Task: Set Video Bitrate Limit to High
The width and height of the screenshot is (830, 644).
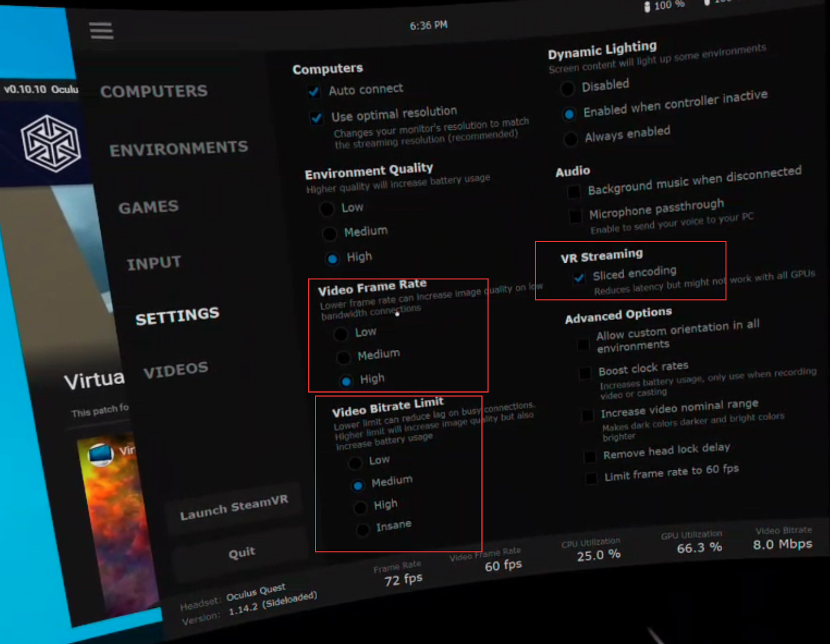Action: pyautogui.click(x=360, y=508)
